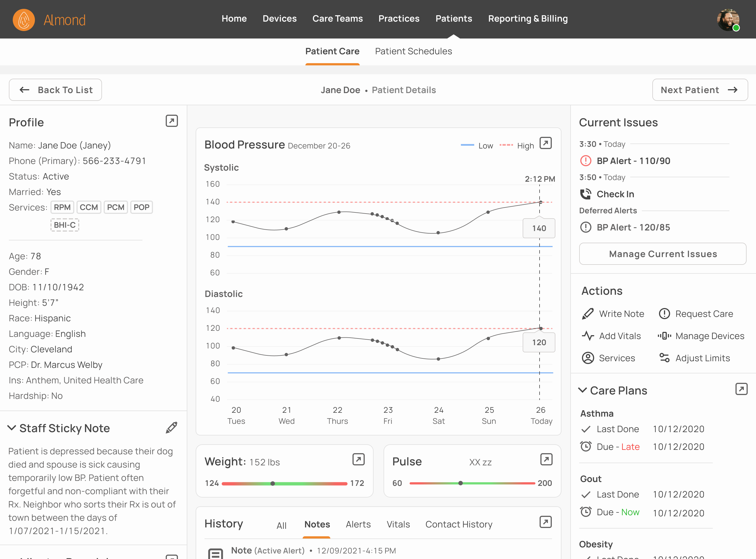
Task: Expand the Blood Pressure chart to full view
Action: pyautogui.click(x=545, y=143)
